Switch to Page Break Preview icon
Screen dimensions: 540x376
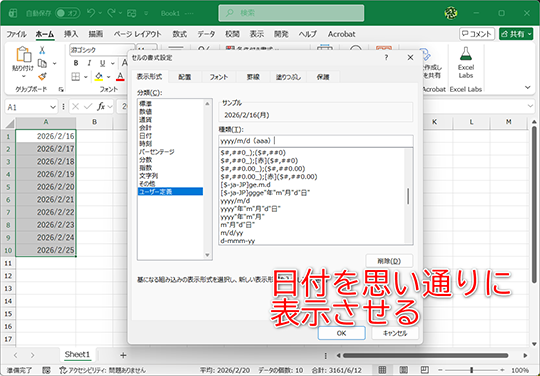tap(425, 370)
